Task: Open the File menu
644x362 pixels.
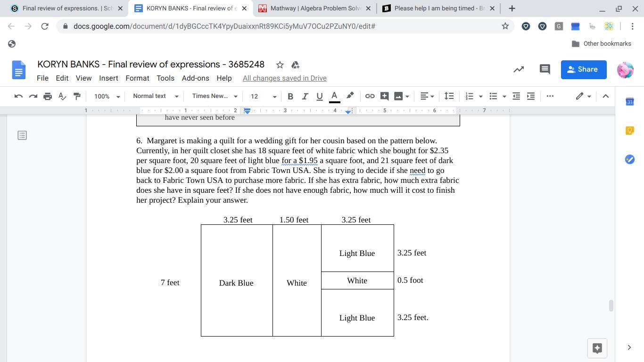Action: point(42,78)
